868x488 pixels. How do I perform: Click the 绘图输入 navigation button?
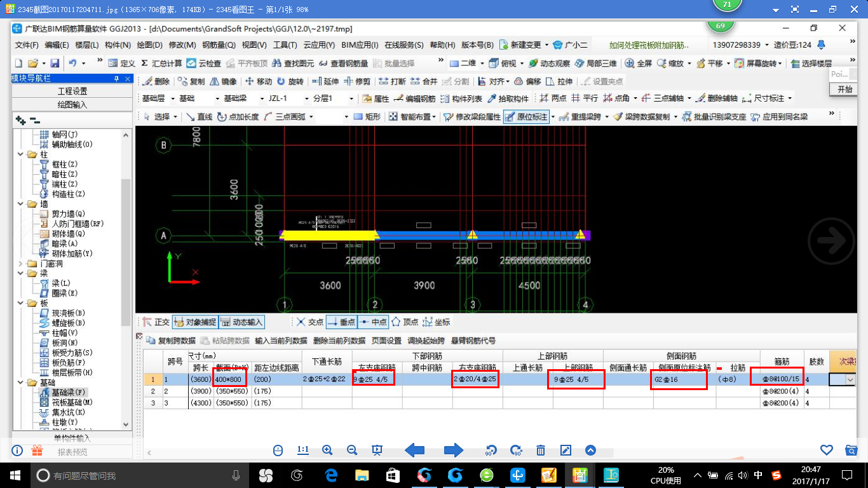(72, 105)
